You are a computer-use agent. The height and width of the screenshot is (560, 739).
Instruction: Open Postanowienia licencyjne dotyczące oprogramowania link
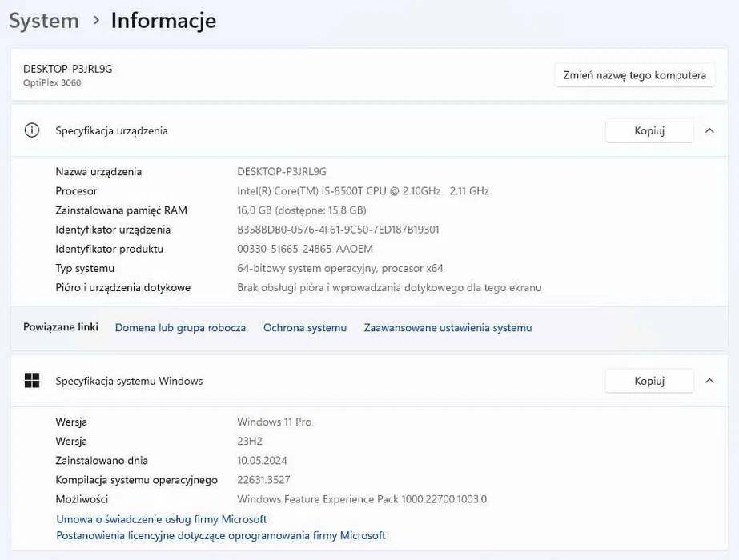220,535
